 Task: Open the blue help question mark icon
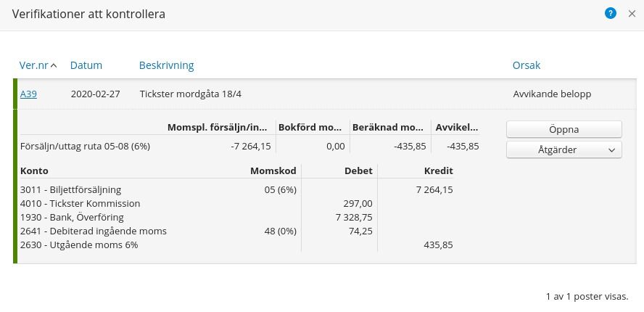pyautogui.click(x=611, y=13)
